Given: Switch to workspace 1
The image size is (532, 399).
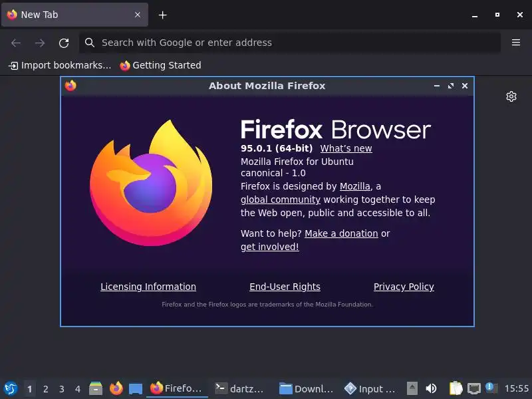Looking at the screenshot, I should tap(29, 389).
